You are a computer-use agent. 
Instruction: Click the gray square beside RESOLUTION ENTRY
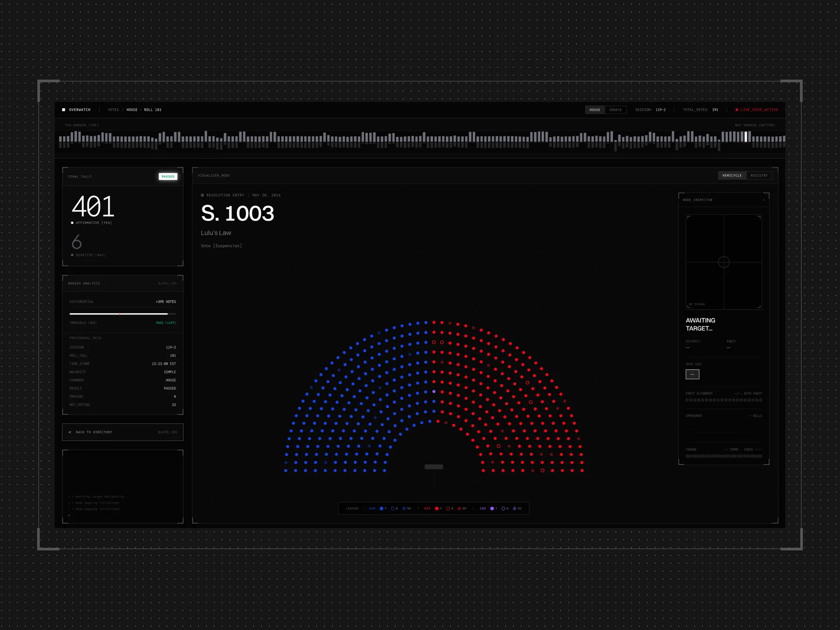(203, 195)
